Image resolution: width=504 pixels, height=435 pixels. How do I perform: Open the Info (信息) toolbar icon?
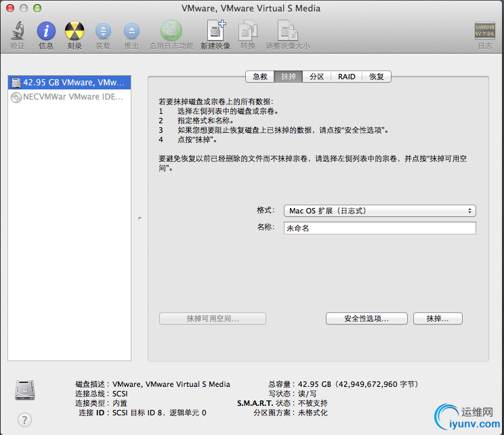[x=46, y=31]
